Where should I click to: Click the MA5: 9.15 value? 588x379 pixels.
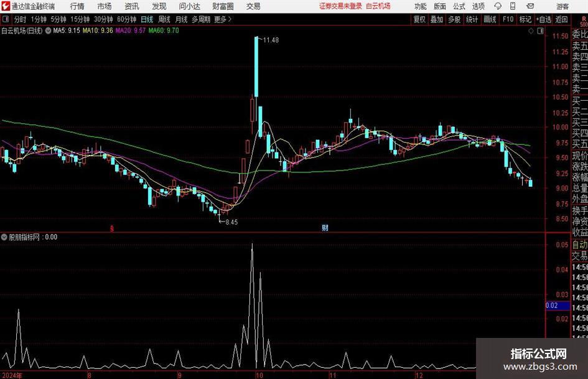pyautogui.click(x=67, y=30)
